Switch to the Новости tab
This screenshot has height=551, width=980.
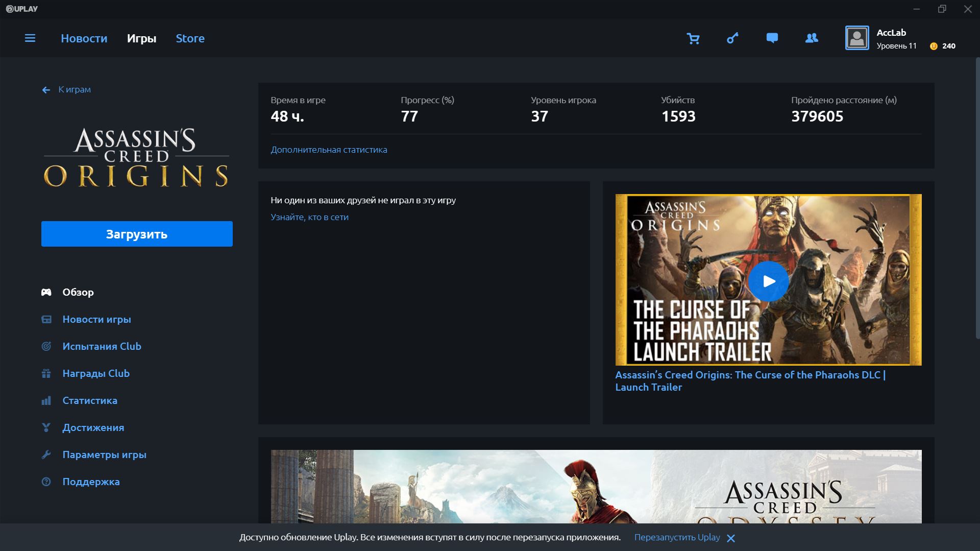[84, 38]
